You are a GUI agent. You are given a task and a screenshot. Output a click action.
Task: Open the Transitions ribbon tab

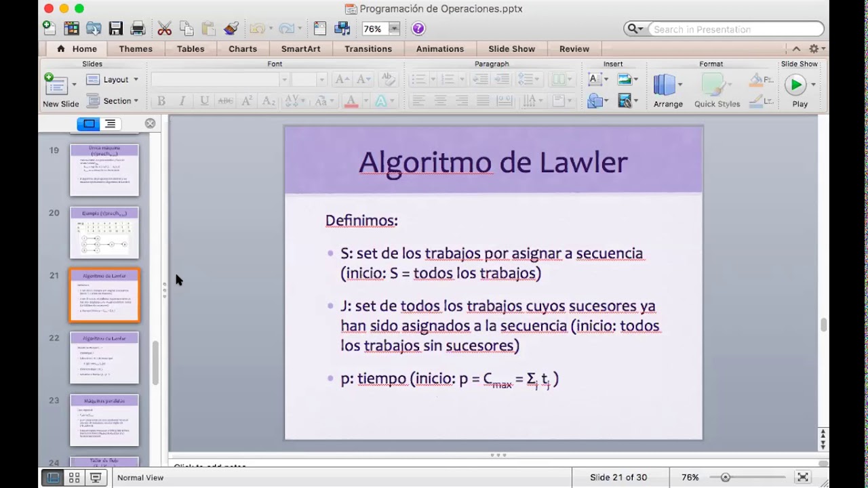[368, 49]
